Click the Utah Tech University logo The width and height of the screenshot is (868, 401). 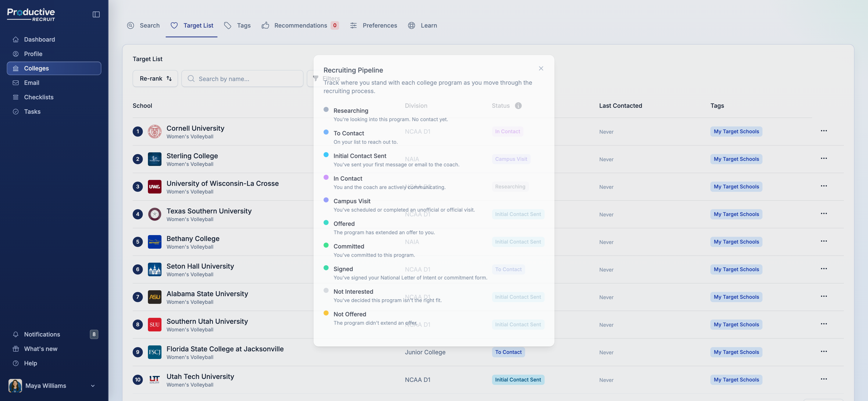[155, 380]
